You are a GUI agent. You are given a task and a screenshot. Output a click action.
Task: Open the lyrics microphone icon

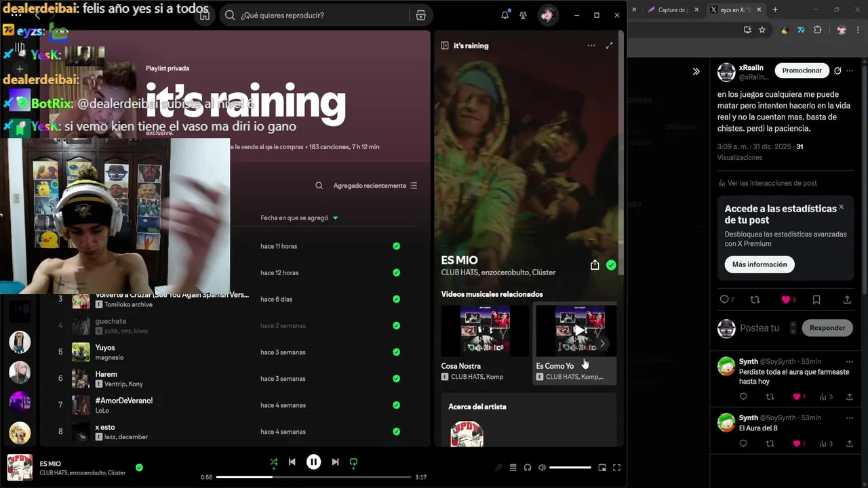click(498, 468)
